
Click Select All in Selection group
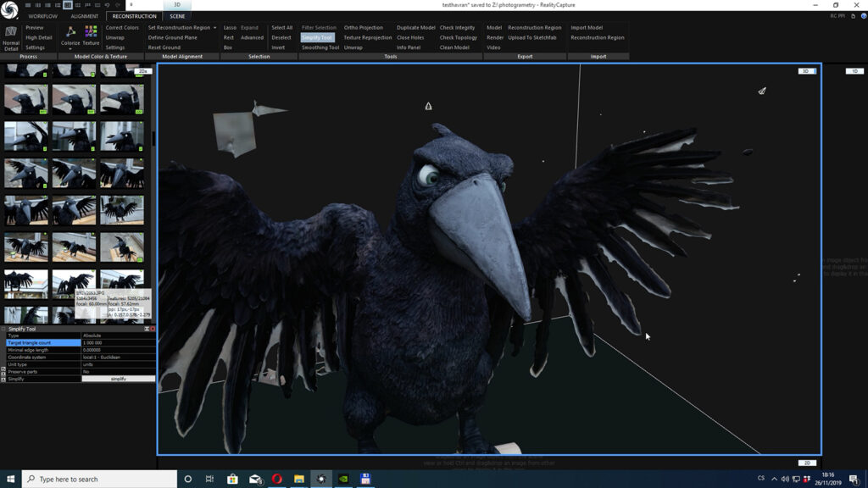pyautogui.click(x=281, y=28)
